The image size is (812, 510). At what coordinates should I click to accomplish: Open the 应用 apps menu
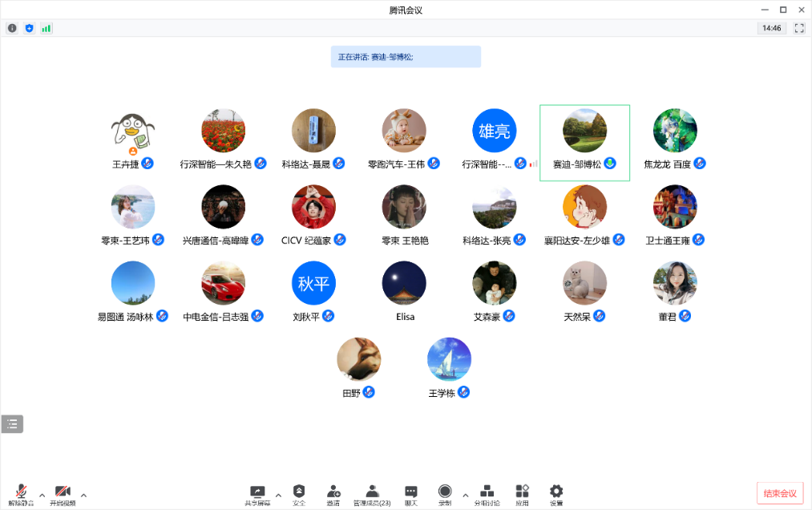[x=522, y=495]
